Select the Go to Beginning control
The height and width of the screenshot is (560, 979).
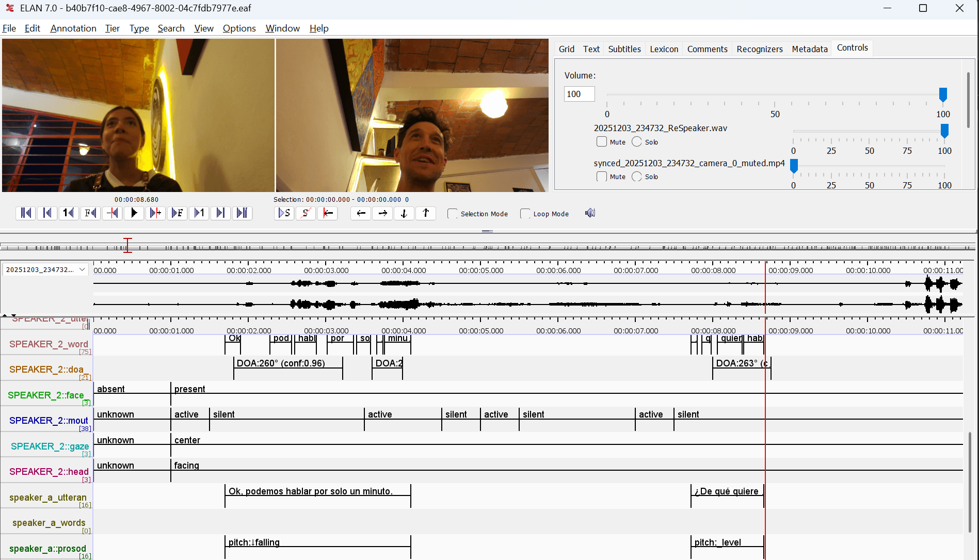click(25, 213)
